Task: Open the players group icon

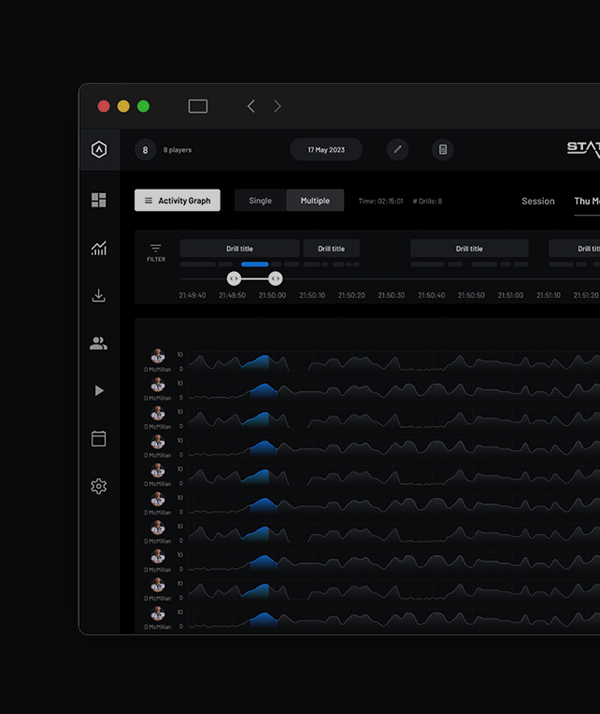Action: pos(98,343)
